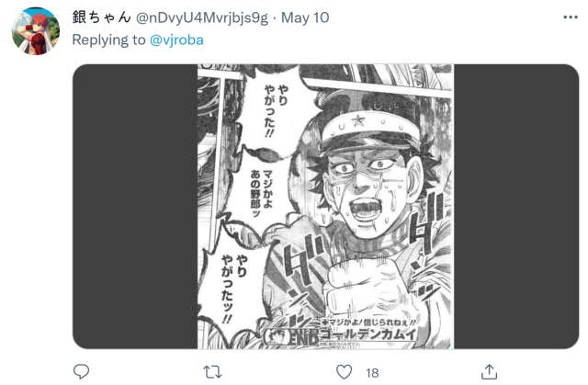Open the 銀ちゃん profile avatar
This screenshot has height=385, width=588.
[x=36, y=30]
